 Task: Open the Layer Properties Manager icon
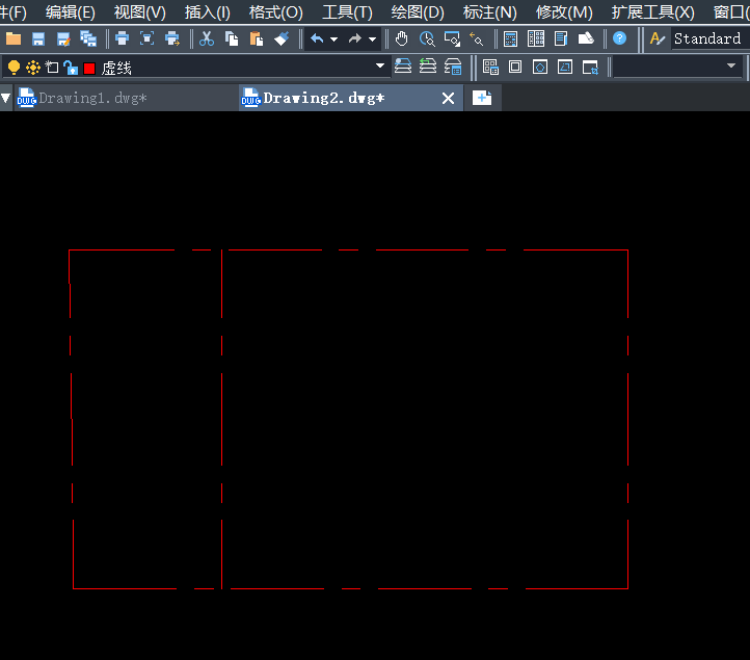coord(452,66)
